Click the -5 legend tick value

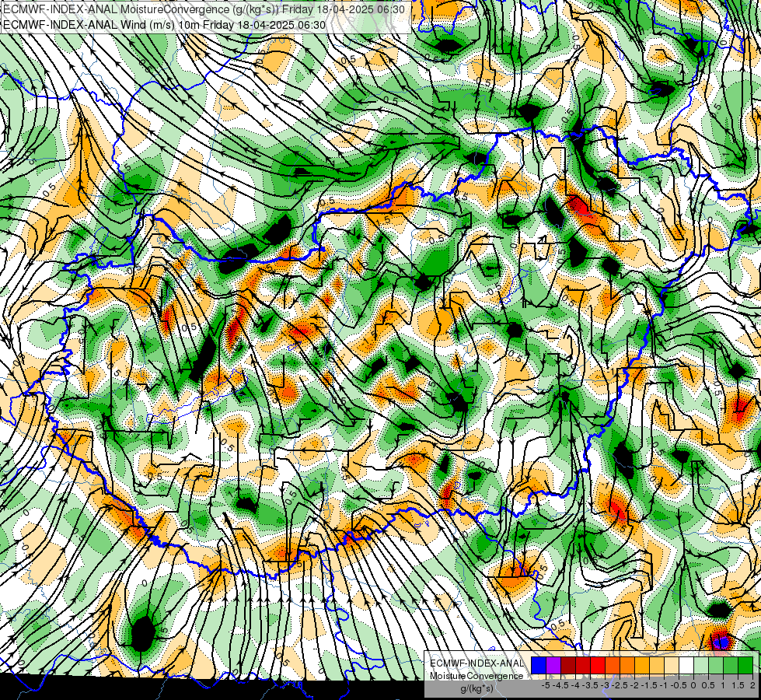[546, 685]
